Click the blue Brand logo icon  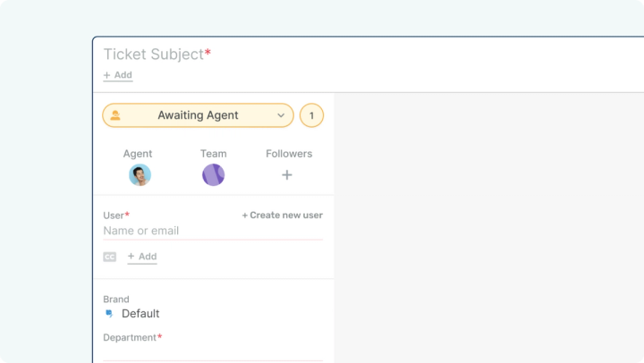pyautogui.click(x=110, y=314)
